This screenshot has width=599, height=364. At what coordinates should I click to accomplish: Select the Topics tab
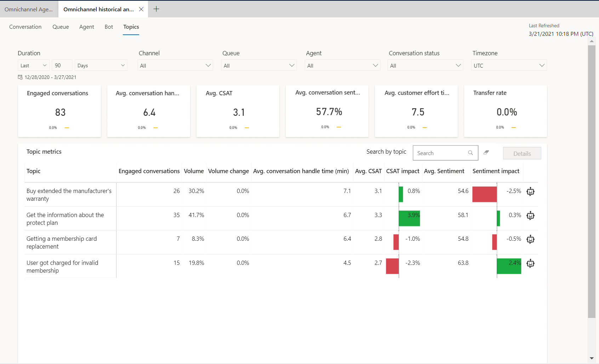pyautogui.click(x=131, y=27)
